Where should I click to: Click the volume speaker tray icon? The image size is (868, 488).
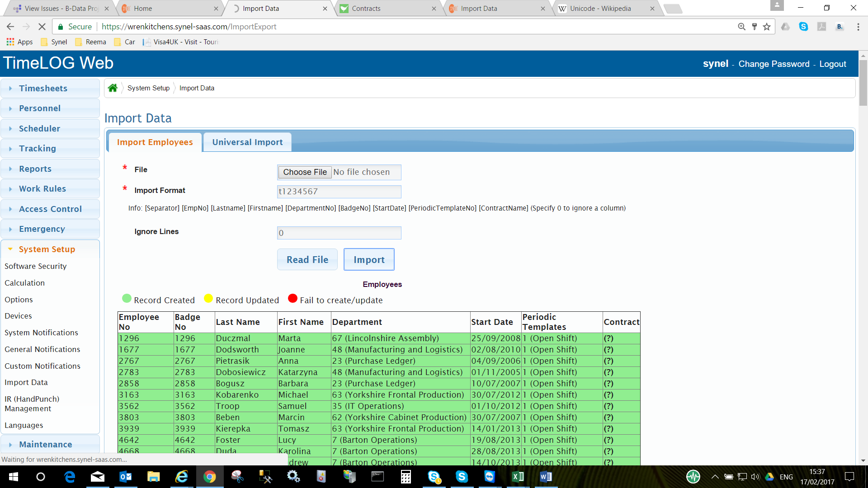(x=755, y=477)
